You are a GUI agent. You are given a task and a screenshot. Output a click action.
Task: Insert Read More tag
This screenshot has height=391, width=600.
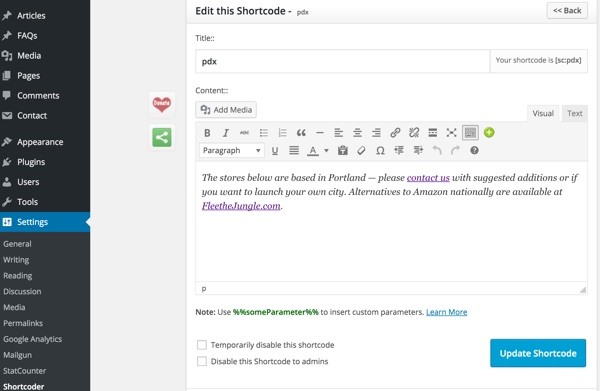tap(432, 133)
